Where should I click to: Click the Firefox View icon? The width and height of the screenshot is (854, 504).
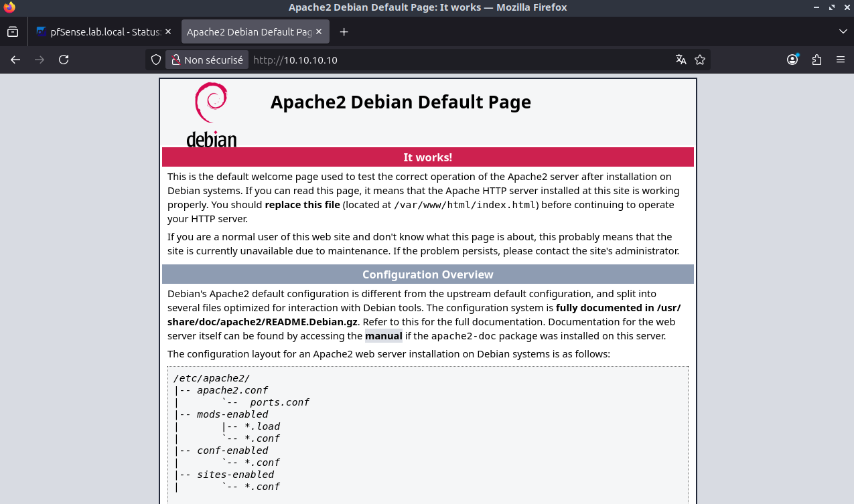13,31
